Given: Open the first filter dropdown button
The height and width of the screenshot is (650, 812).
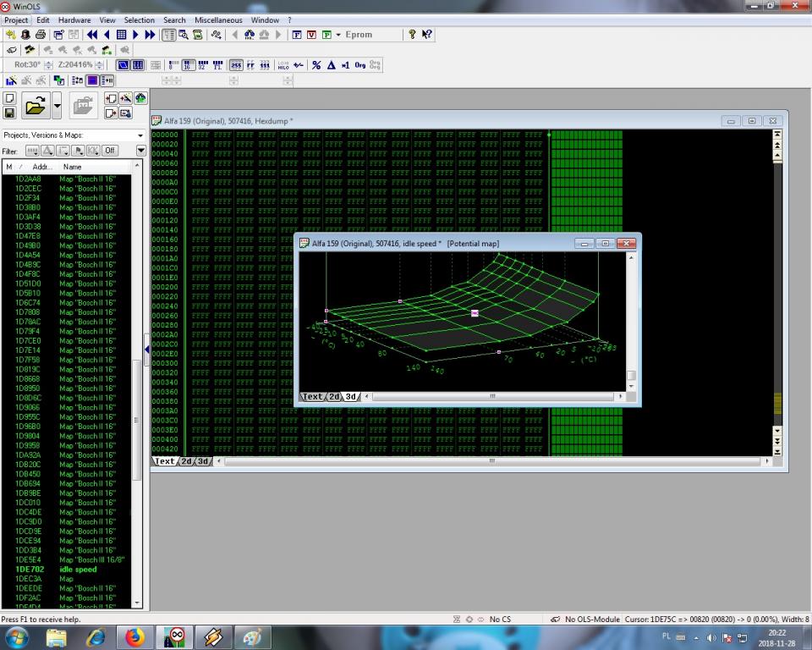Looking at the screenshot, I should point(32,151).
